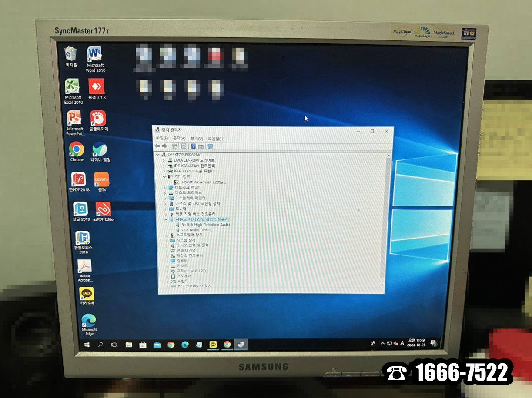Open Microsoft Word 2010 desktop shortcut
This screenshot has width=532, height=398.
(95, 60)
